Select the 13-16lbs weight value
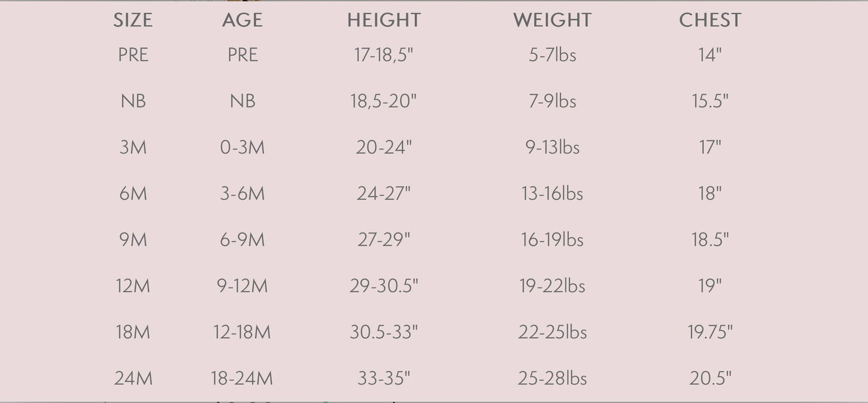The image size is (868, 403). [x=552, y=193]
